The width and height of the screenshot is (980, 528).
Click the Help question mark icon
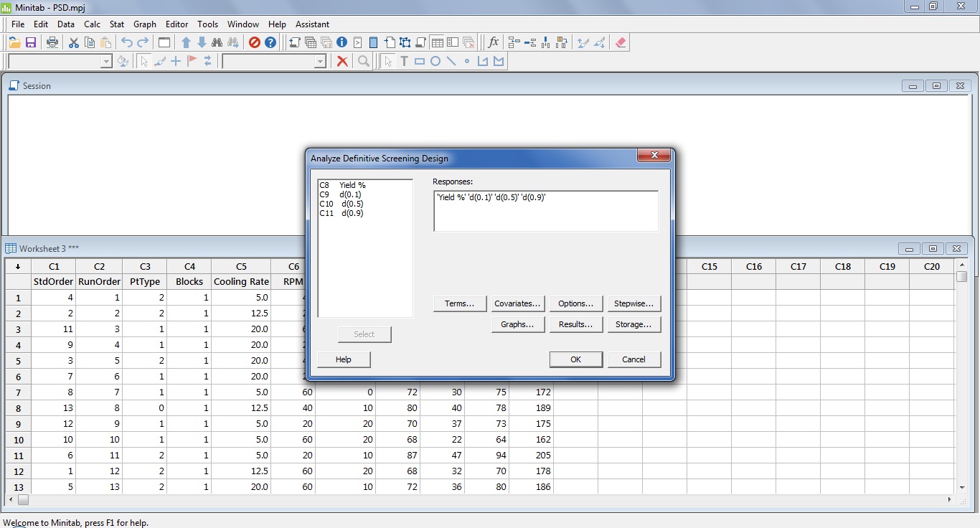point(269,42)
